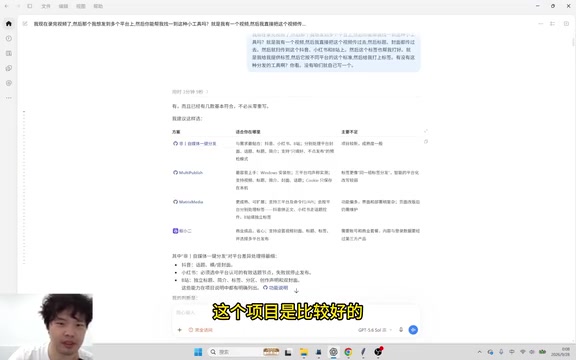Viewport: 576px width, 360px height.
Task: Expand the table with the fullscreen icon
Action: tap(426, 131)
